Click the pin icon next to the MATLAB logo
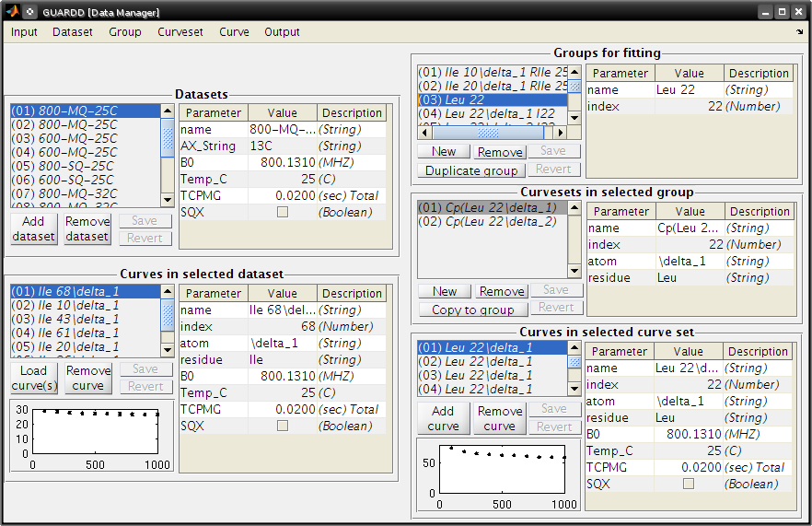812x526 pixels. tap(30, 11)
